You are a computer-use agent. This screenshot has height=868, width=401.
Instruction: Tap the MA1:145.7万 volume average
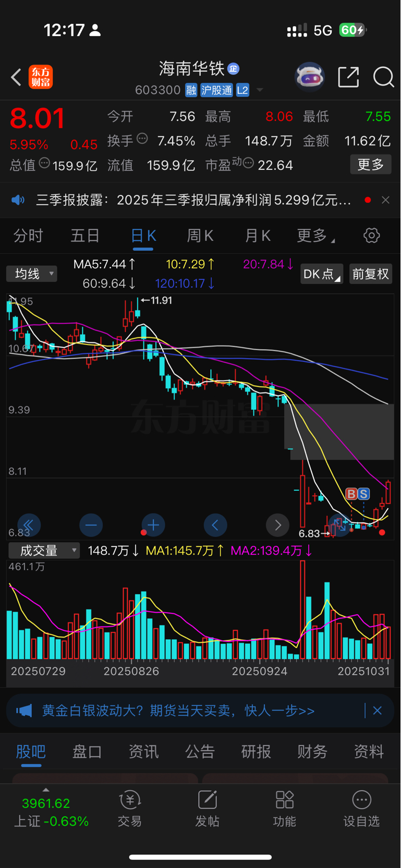[185, 551]
